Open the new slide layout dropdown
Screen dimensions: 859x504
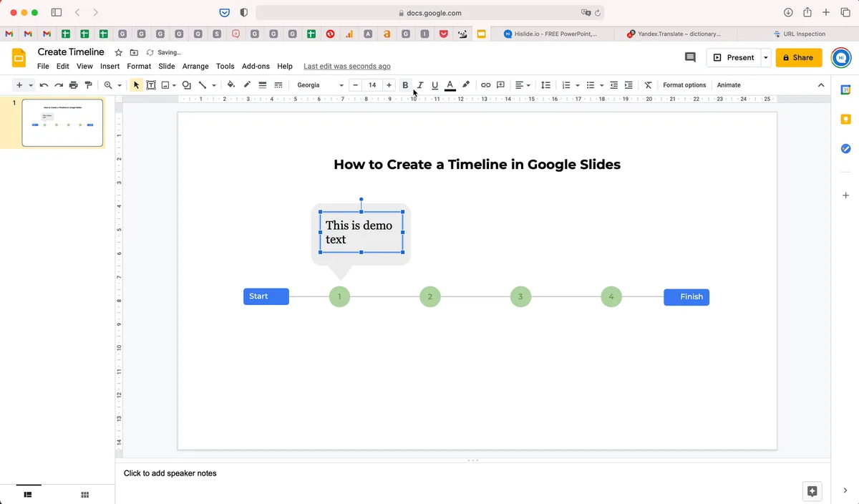pyautogui.click(x=31, y=85)
